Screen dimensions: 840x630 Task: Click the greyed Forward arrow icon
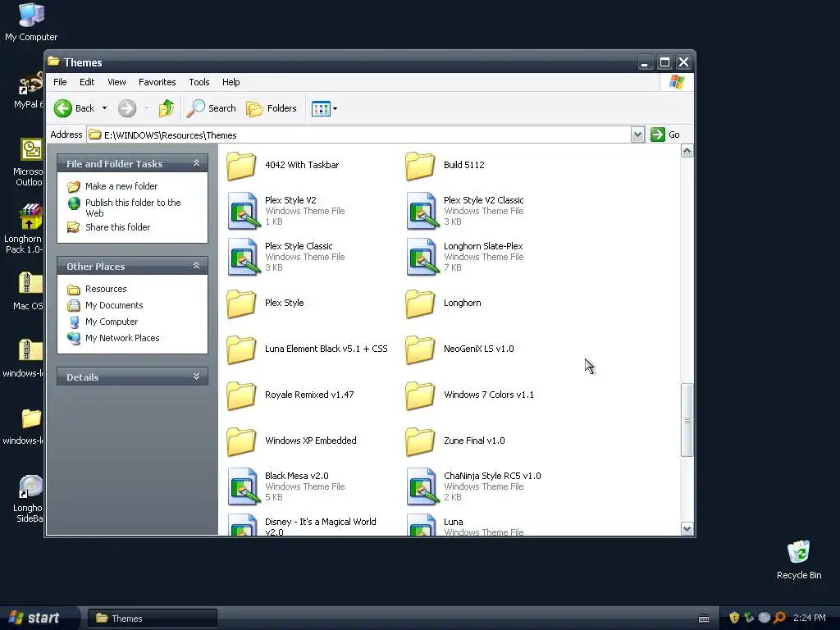(127, 108)
